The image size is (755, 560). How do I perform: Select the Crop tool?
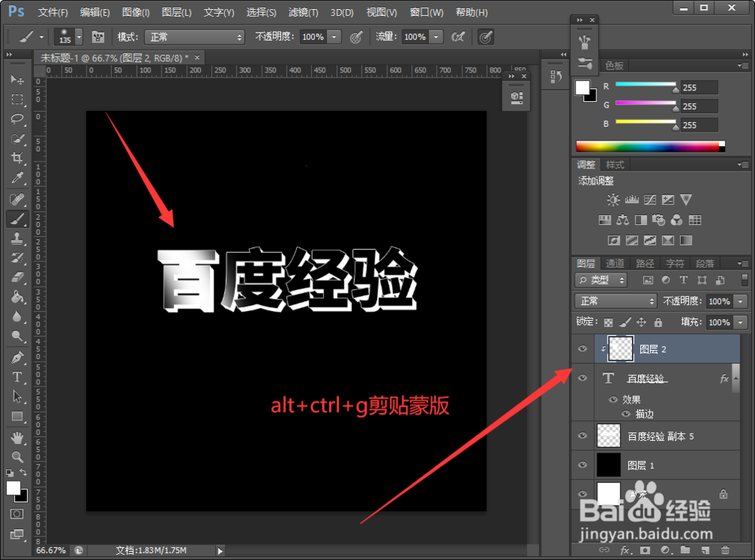pyautogui.click(x=17, y=158)
